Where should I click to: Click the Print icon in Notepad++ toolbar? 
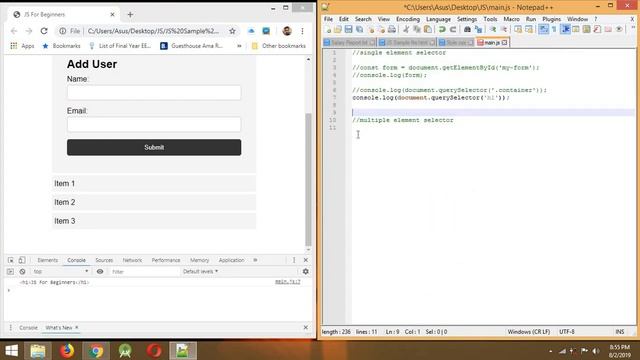(x=392, y=29)
